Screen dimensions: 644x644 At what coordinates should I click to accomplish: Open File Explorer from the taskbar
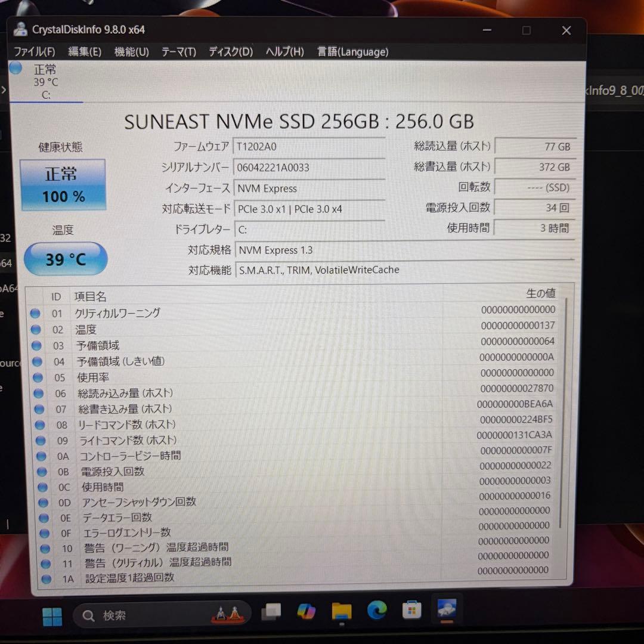click(342, 611)
